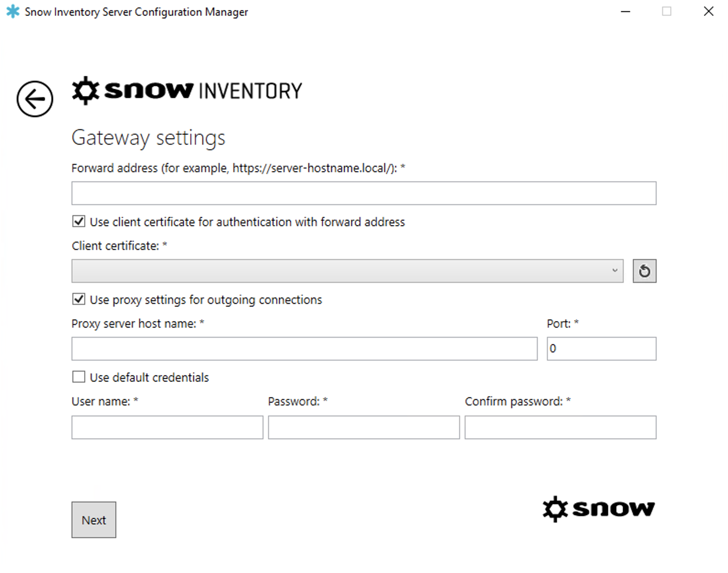Viewport: 728px width, 573px height.
Task: Focus the Password field
Action: point(364,427)
